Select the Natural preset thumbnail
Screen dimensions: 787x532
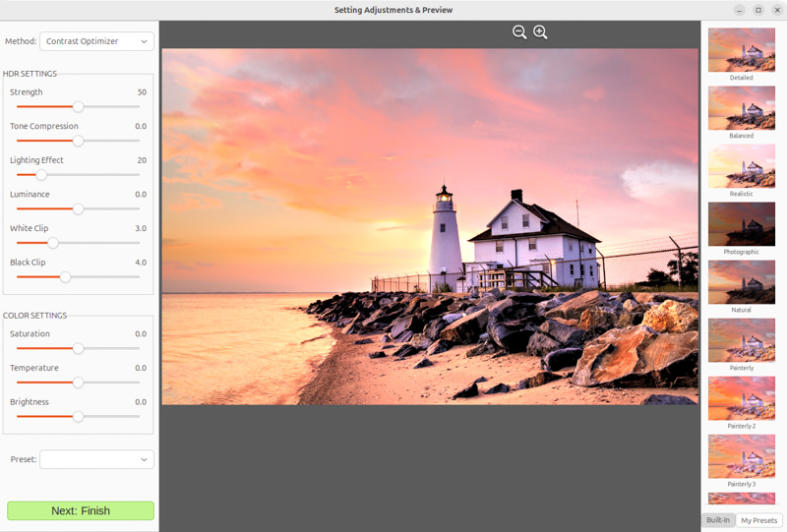pyautogui.click(x=741, y=281)
